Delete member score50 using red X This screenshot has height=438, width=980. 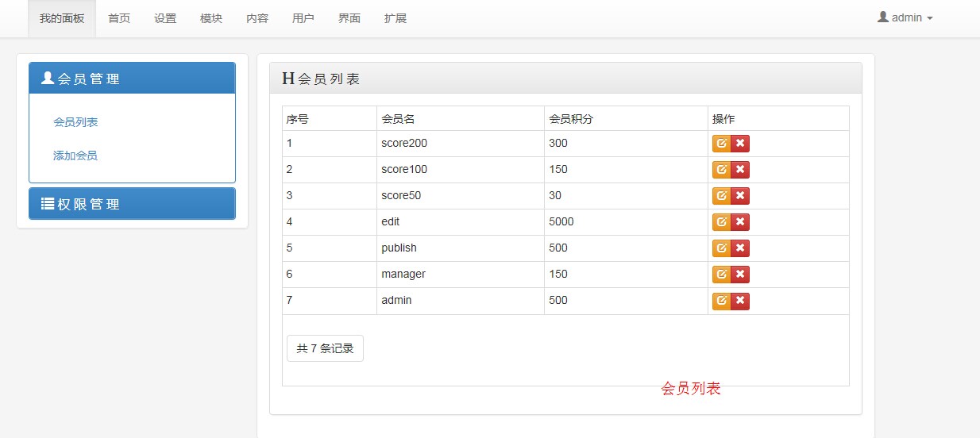point(740,196)
